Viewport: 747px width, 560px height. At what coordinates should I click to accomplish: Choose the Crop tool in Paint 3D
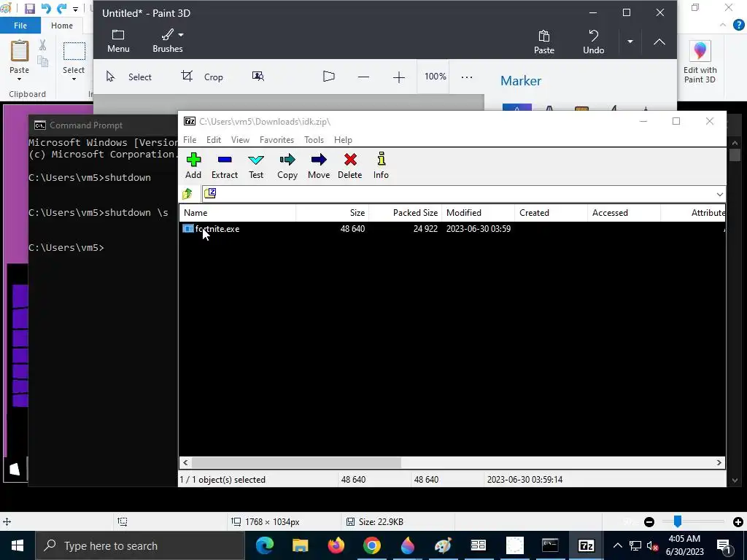pyautogui.click(x=202, y=77)
